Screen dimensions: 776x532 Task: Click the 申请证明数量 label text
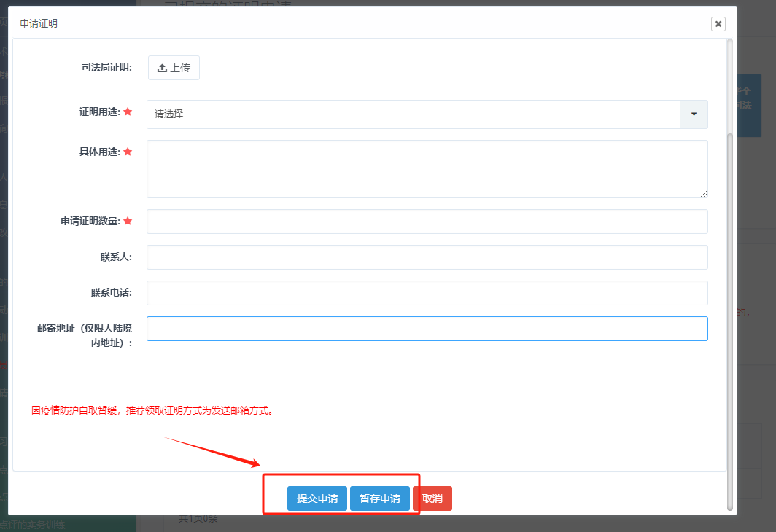(x=90, y=222)
